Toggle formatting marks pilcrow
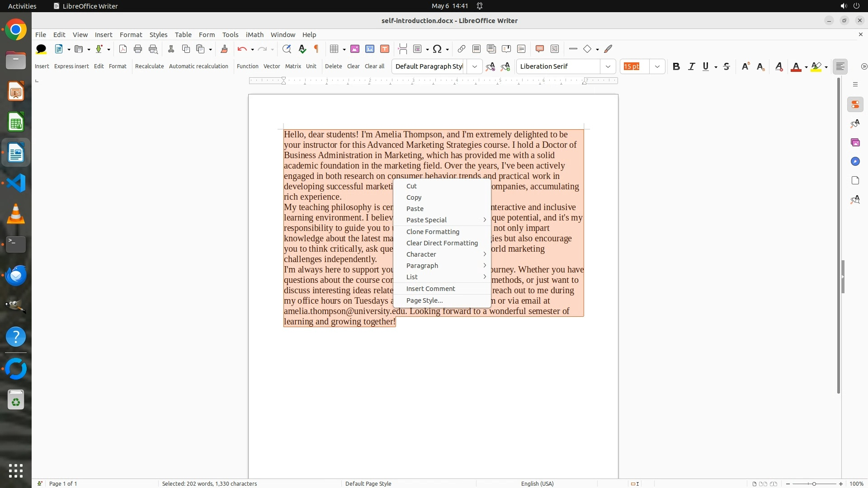Viewport: 868px width, 488px height. tap(316, 49)
